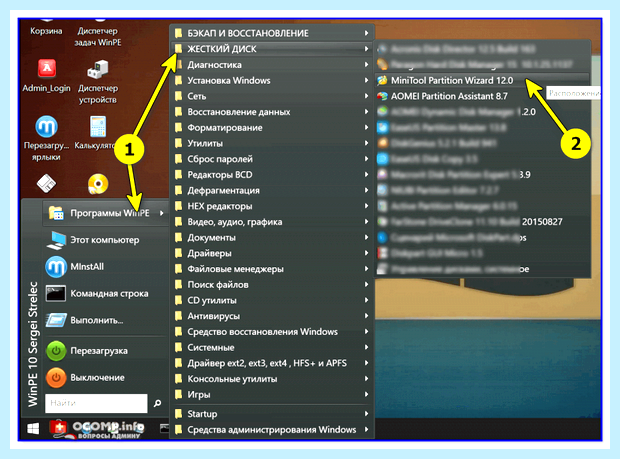Select Командная строка in Start menu
The width and height of the screenshot is (620, 459).
(x=105, y=294)
